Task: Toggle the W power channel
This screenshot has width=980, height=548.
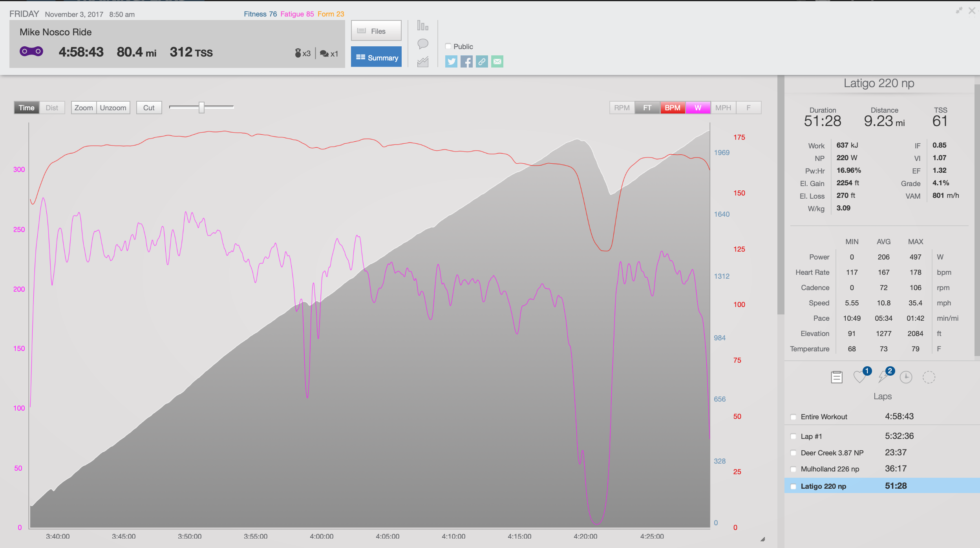Action: point(698,108)
